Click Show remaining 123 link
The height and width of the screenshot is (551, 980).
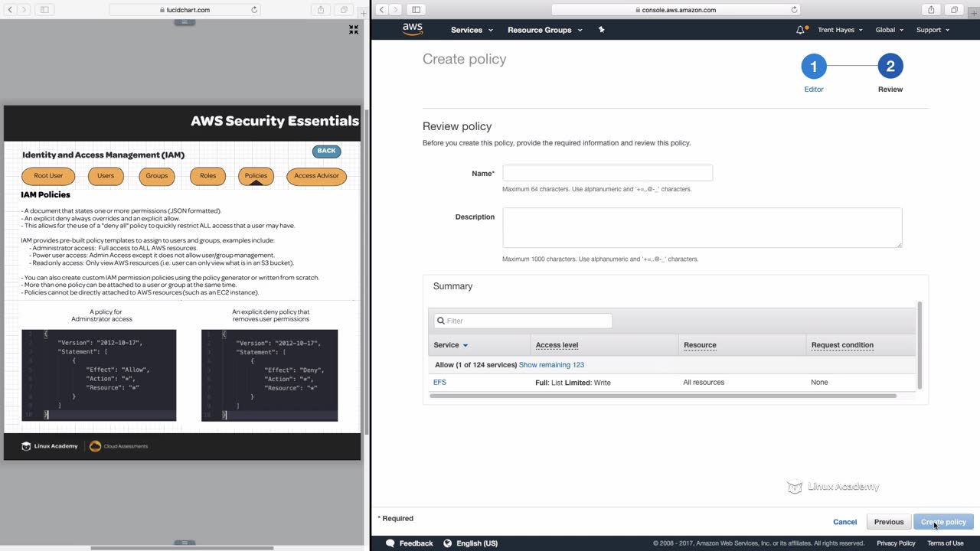tap(551, 365)
